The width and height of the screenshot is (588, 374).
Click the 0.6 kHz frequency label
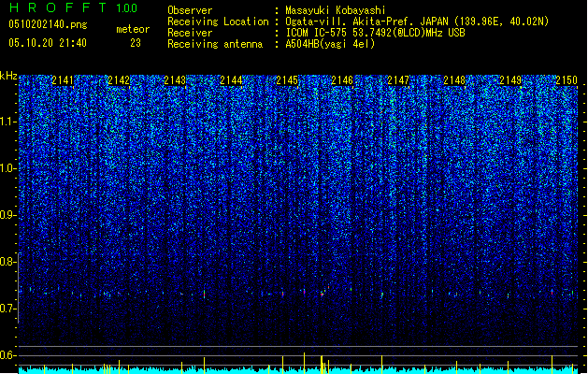[x=7, y=355]
